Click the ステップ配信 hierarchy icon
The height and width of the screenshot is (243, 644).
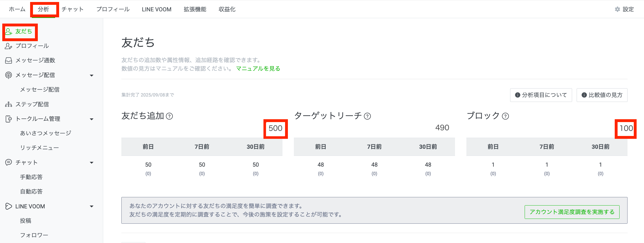[x=9, y=104]
